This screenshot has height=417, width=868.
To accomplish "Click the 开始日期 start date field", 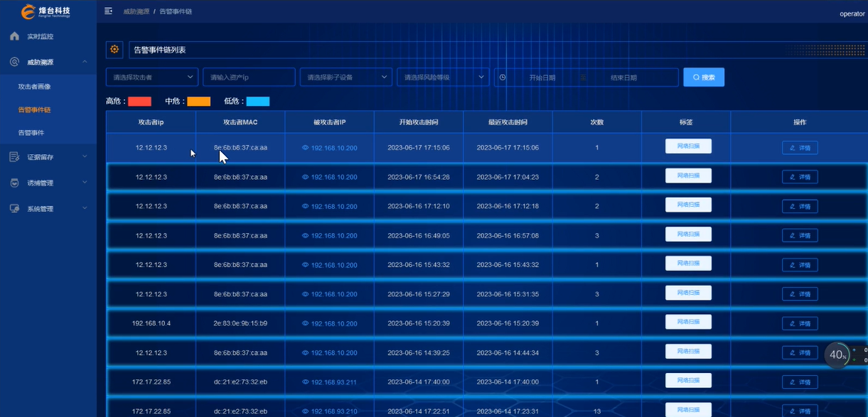I will pos(542,77).
